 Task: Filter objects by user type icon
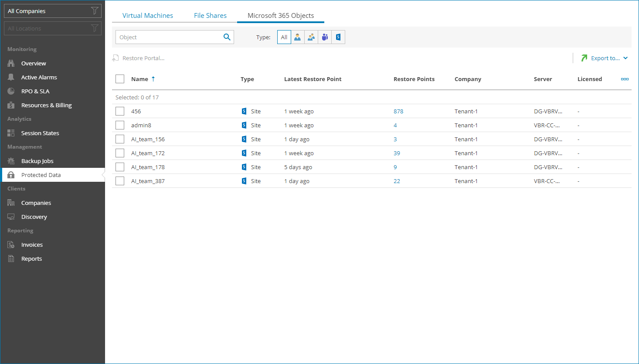pyautogui.click(x=297, y=37)
